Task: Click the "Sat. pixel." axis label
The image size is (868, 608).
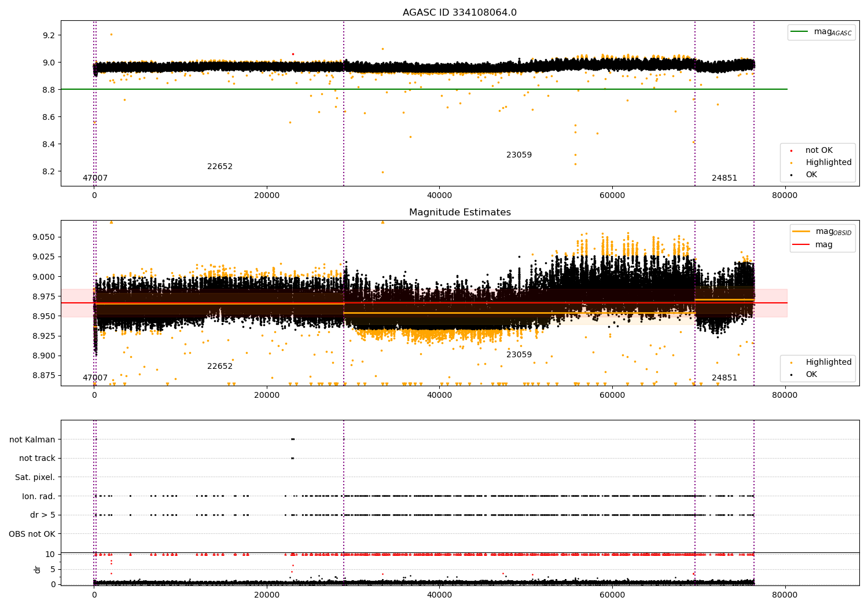Action: pos(35,477)
